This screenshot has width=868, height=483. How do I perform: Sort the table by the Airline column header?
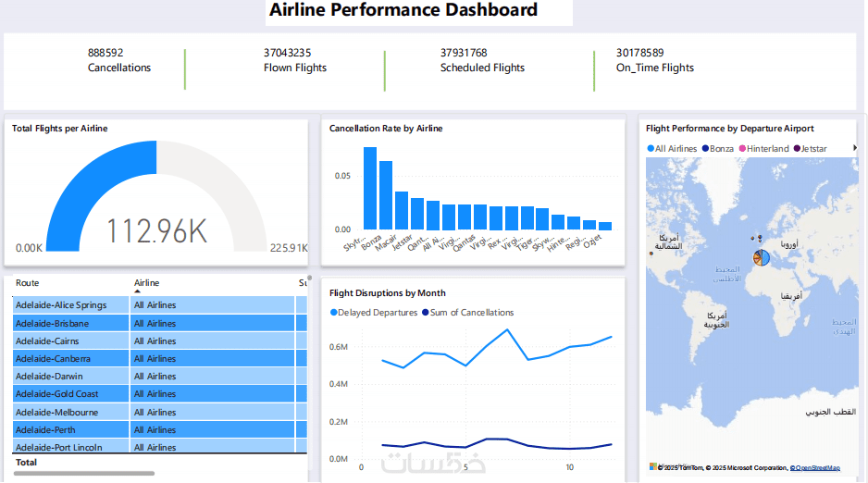[146, 283]
